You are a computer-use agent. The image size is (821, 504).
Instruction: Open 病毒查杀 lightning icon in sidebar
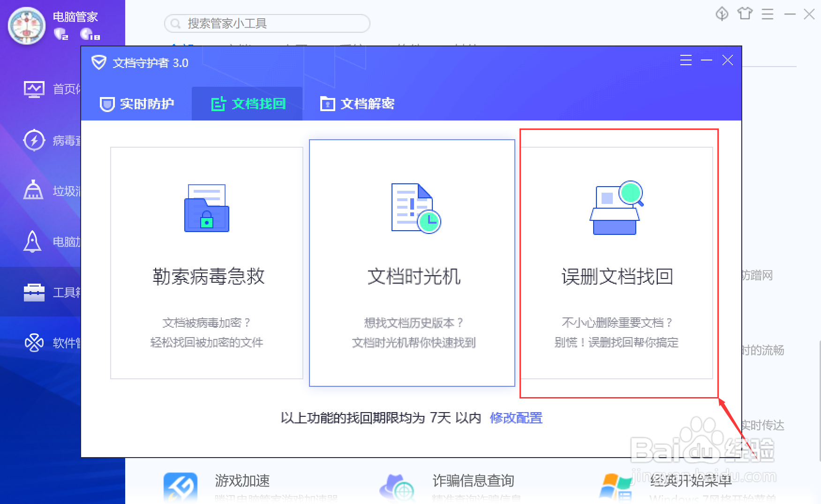pyautogui.click(x=34, y=140)
